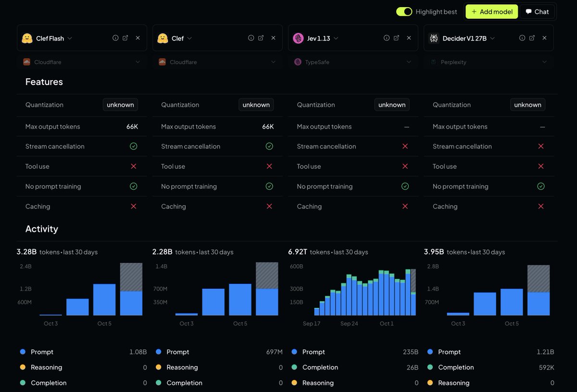This screenshot has width=577, height=392.
Task: Click the '697M' Prompt value
Action: pos(274,352)
